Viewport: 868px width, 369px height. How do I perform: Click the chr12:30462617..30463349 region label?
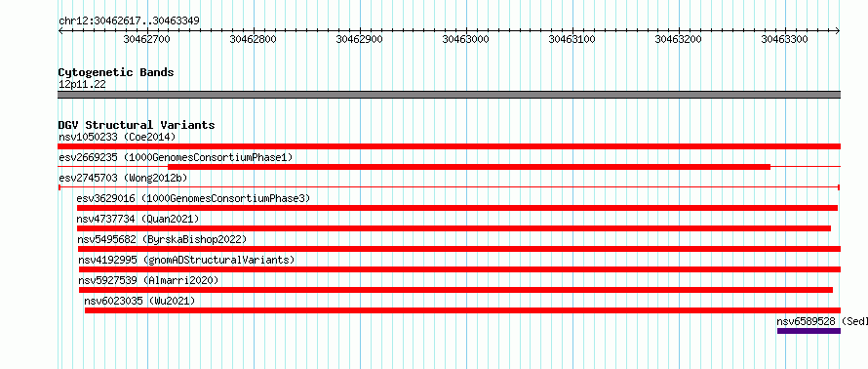tap(129, 21)
